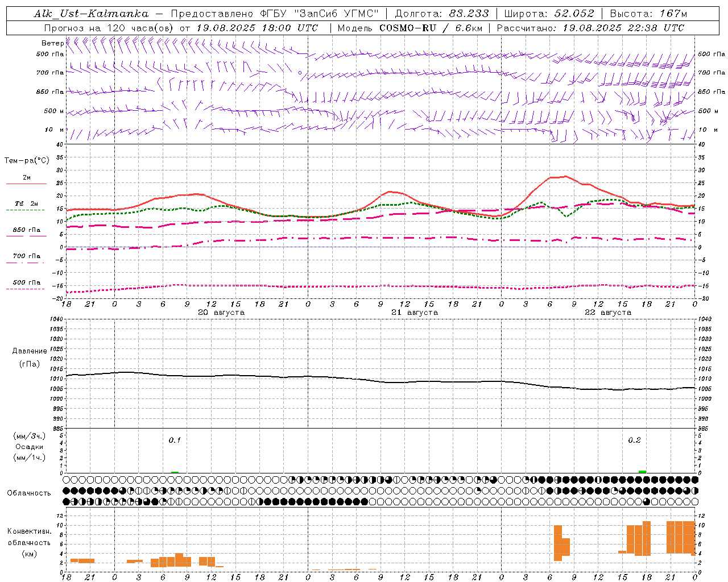The height and width of the screenshot is (582, 728).
Task: Click the 'Предоставлено ФГБУ "ЗапСиб УГМС"' text
Action: [275, 14]
